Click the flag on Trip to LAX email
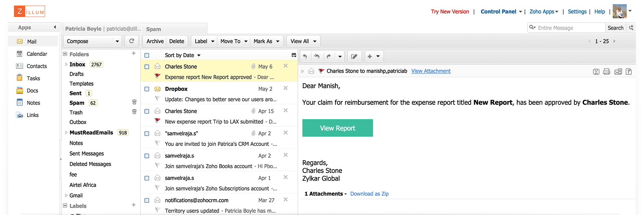This screenshot has height=215, width=644. [x=157, y=121]
